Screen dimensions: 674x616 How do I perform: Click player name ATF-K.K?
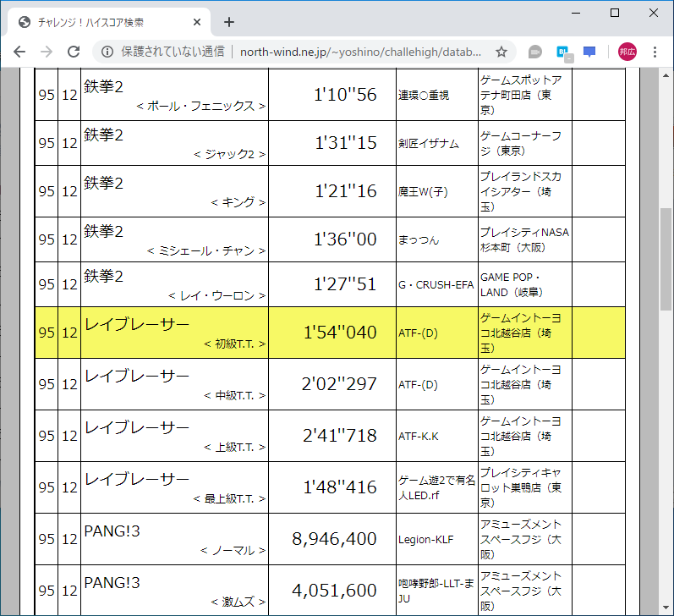pyautogui.click(x=419, y=436)
